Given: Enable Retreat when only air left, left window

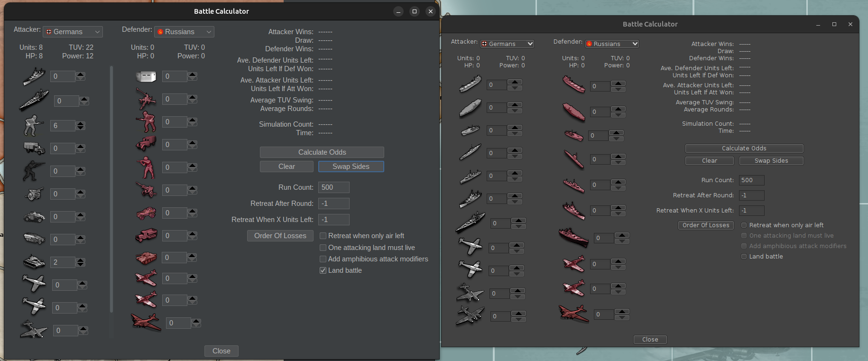Looking at the screenshot, I should click(323, 236).
